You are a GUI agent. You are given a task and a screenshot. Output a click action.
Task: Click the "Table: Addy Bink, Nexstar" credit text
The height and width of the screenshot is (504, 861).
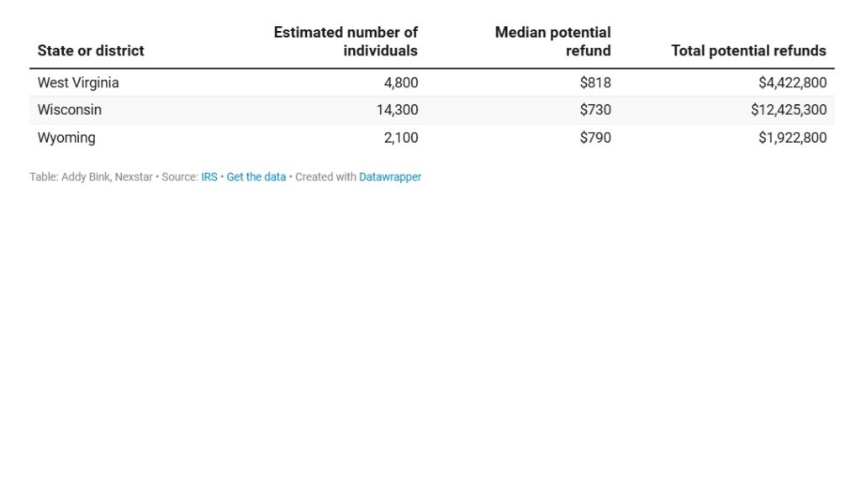pos(91,177)
